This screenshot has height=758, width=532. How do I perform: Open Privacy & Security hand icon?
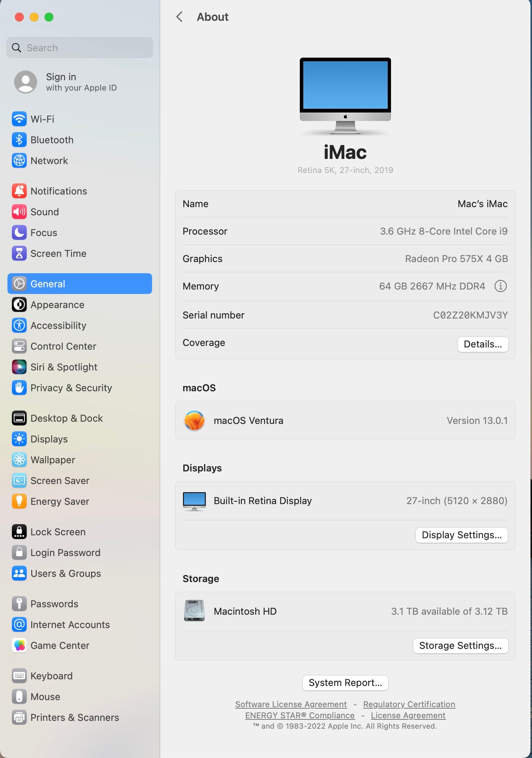pyautogui.click(x=19, y=388)
